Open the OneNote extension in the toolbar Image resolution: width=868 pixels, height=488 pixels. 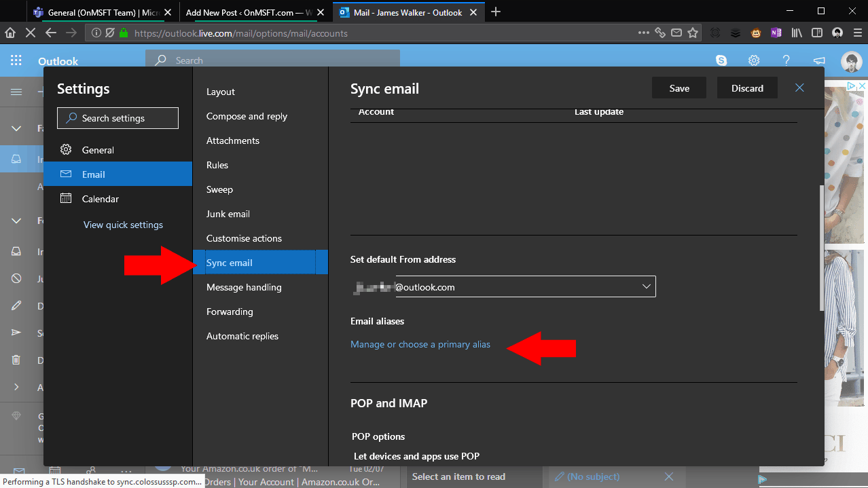776,33
